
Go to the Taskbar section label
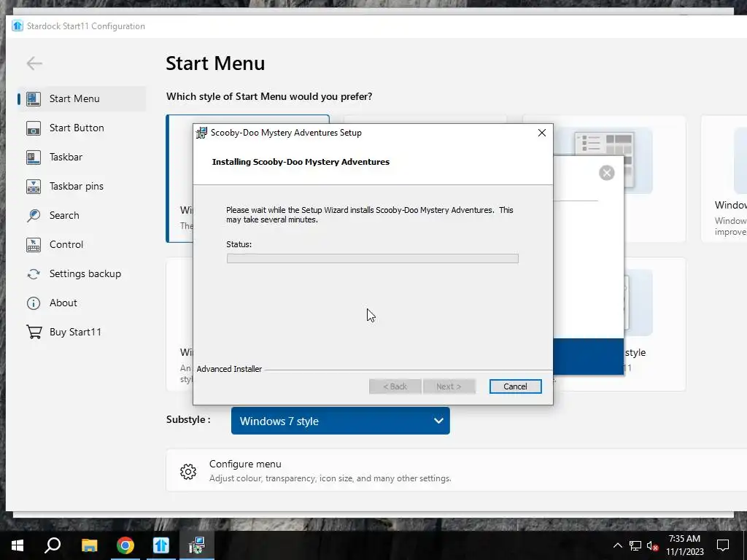(x=66, y=157)
